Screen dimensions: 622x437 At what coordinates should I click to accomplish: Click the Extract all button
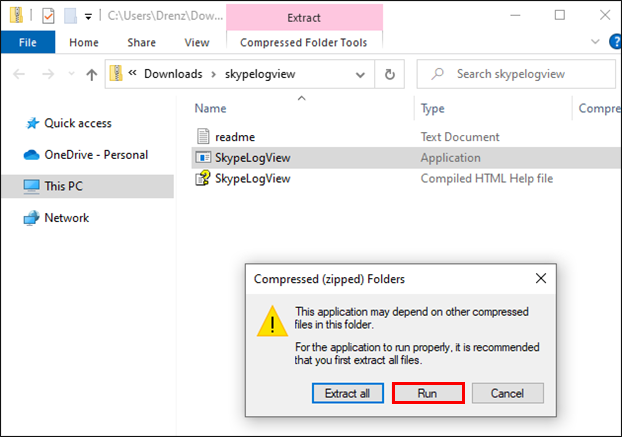point(347,393)
